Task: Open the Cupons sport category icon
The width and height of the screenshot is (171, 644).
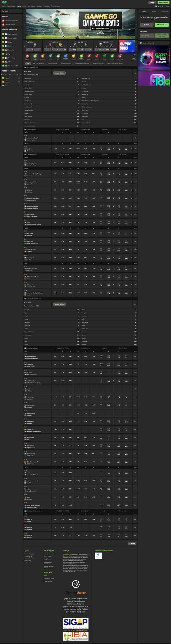Action: point(27,56)
